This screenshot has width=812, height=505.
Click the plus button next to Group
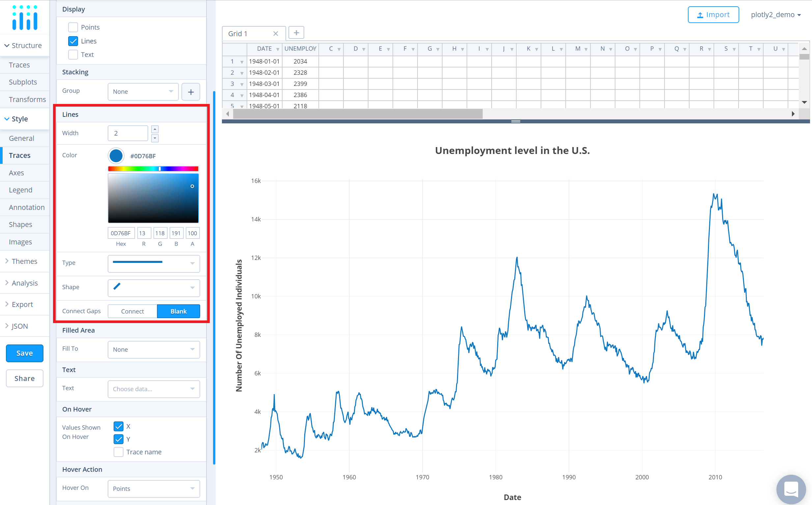point(191,92)
